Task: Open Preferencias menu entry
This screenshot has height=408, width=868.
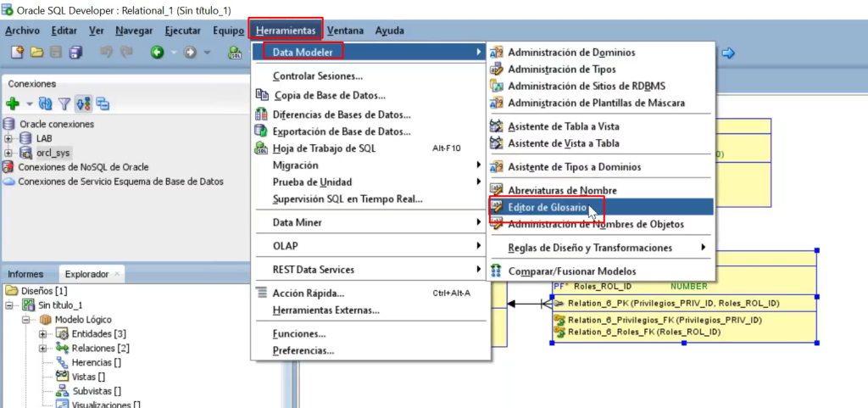Action: [x=370, y=350]
